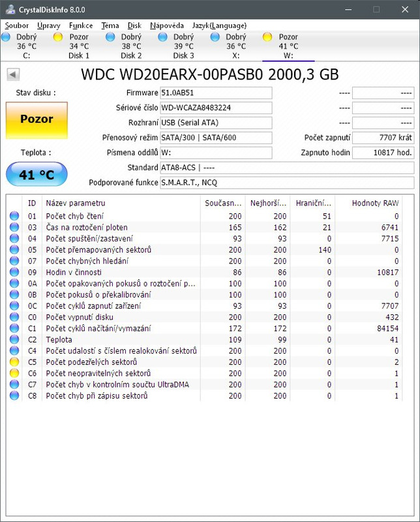Open the Úpravy menu
The height and width of the screenshot is (522, 420).
(x=49, y=25)
